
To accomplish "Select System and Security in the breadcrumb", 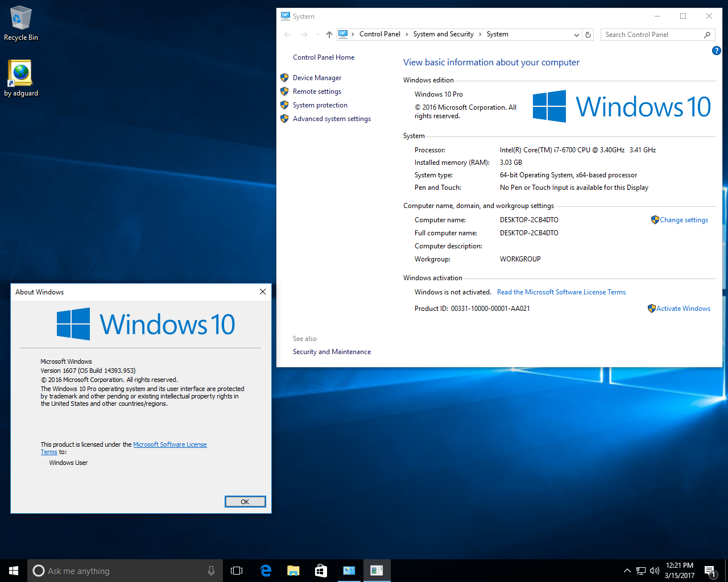I will click(x=443, y=34).
